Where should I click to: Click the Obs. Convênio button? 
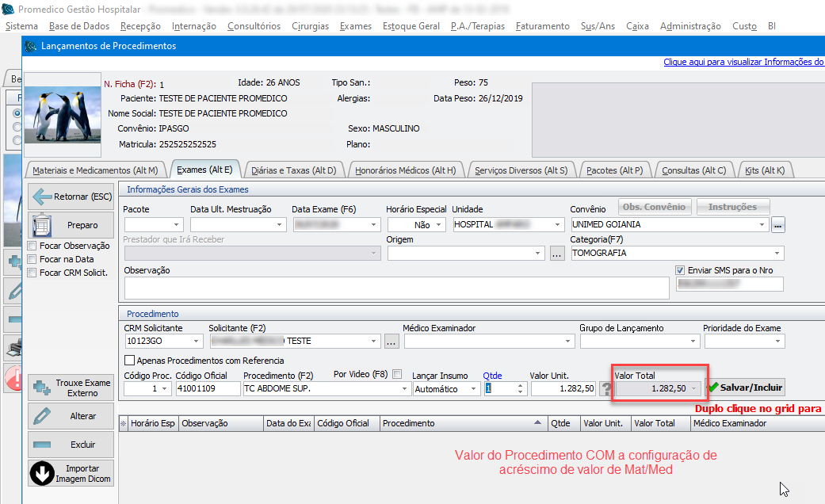tap(654, 207)
